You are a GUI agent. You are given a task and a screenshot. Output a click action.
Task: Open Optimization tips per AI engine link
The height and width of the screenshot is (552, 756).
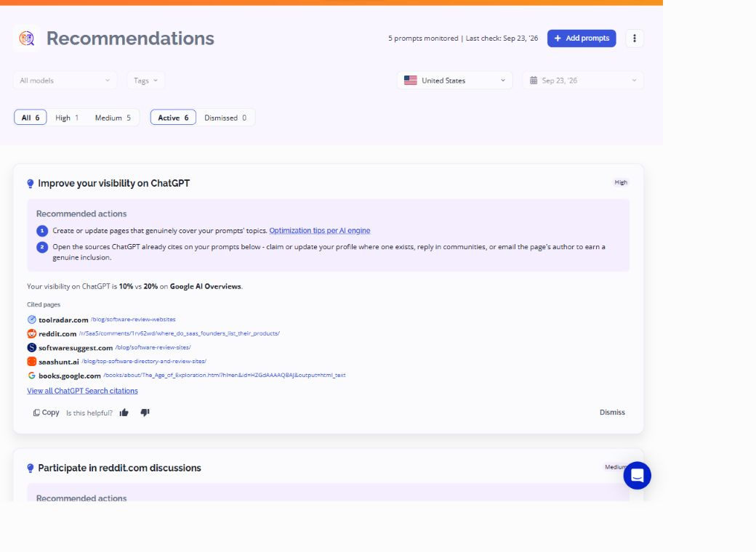point(320,231)
